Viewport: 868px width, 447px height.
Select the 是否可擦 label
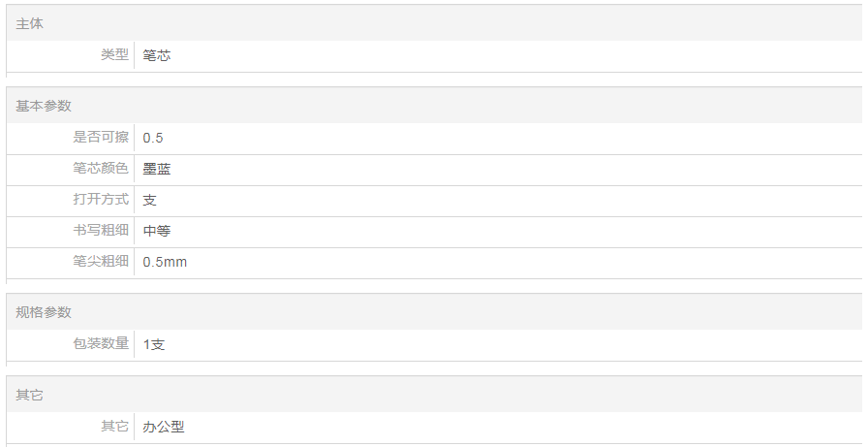pyautogui.click(x=101, y=138)
